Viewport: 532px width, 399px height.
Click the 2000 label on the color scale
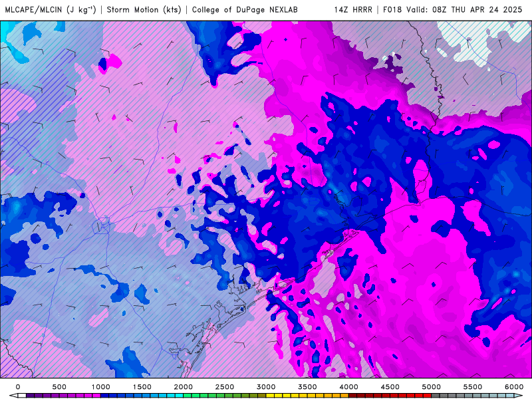pyautogui.click(x=184, y=387)
